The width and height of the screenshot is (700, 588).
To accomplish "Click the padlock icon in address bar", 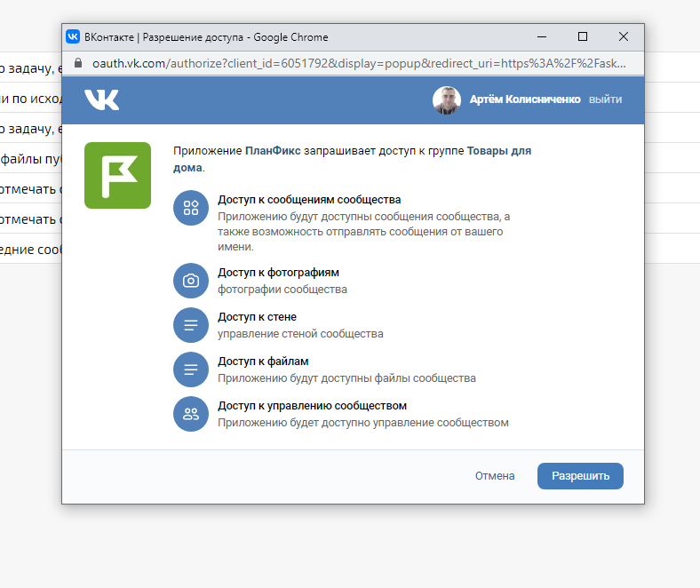I will pyautogui.click(x=78, y=63).
